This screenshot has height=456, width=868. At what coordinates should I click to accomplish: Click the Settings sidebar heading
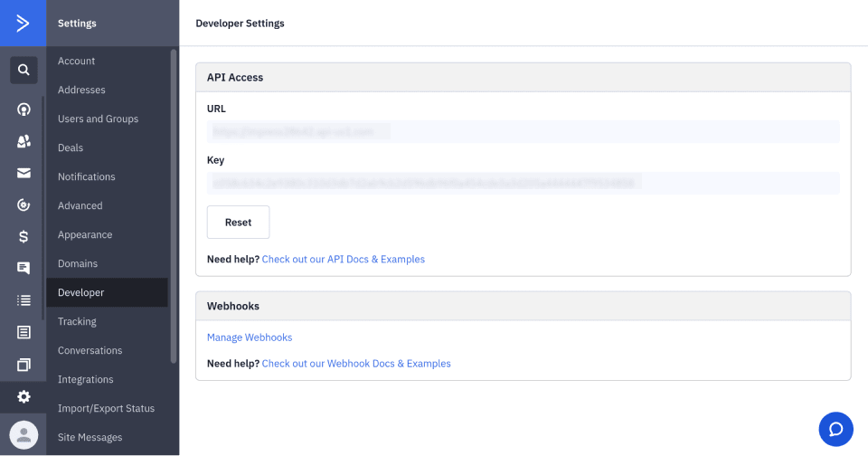point(77,24)
